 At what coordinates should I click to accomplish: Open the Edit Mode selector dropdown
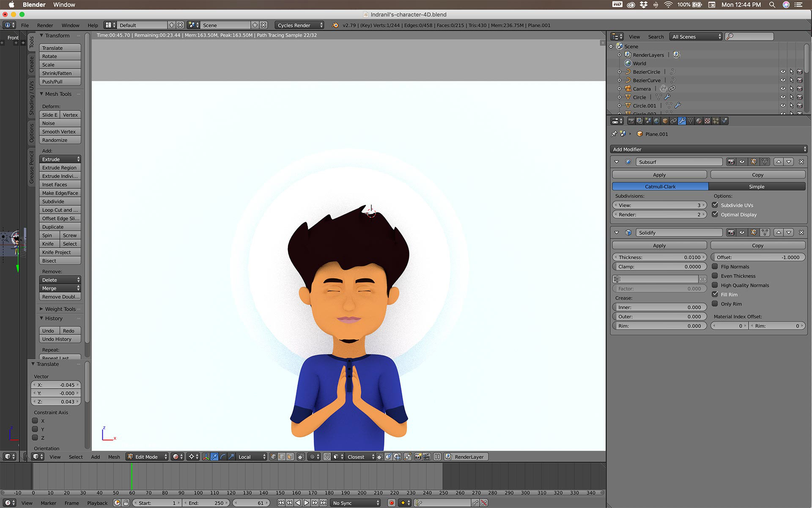point(147,457)
